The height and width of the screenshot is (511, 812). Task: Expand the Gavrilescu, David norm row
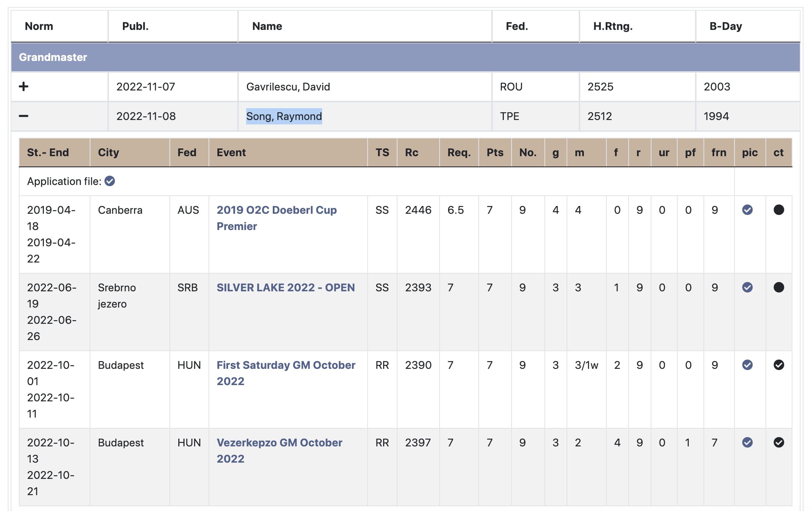tap(24, 87)
